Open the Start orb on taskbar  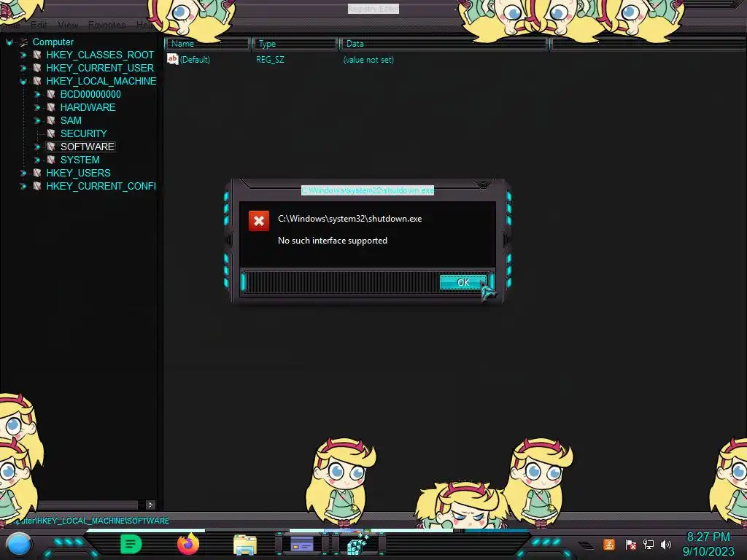[19, 545]
